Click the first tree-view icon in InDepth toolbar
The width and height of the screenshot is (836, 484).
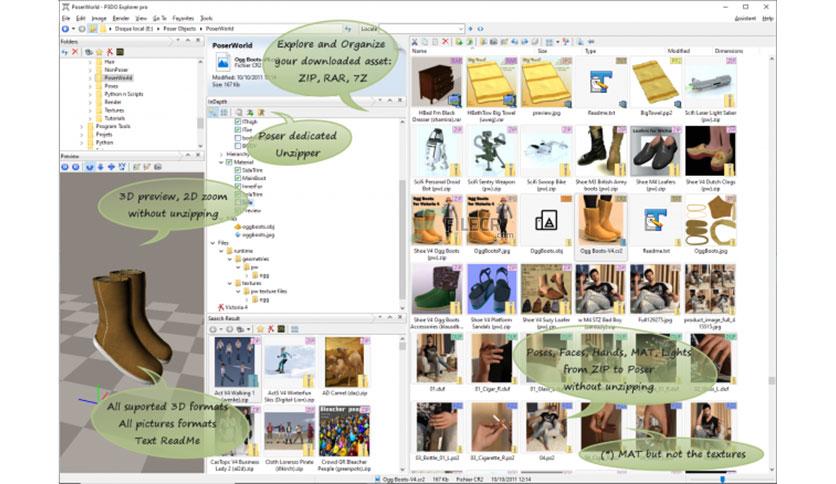[212, 112]
